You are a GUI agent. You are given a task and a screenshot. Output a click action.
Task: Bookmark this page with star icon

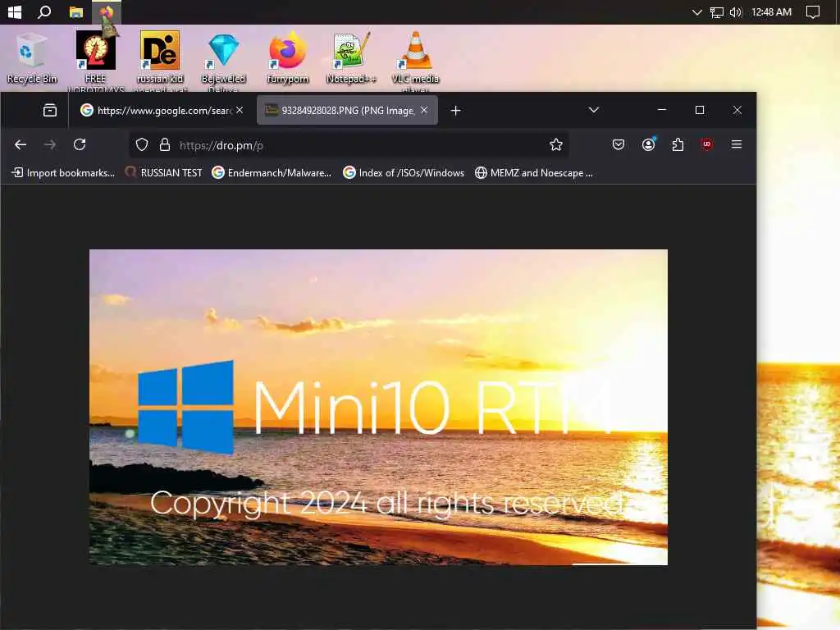556,144
